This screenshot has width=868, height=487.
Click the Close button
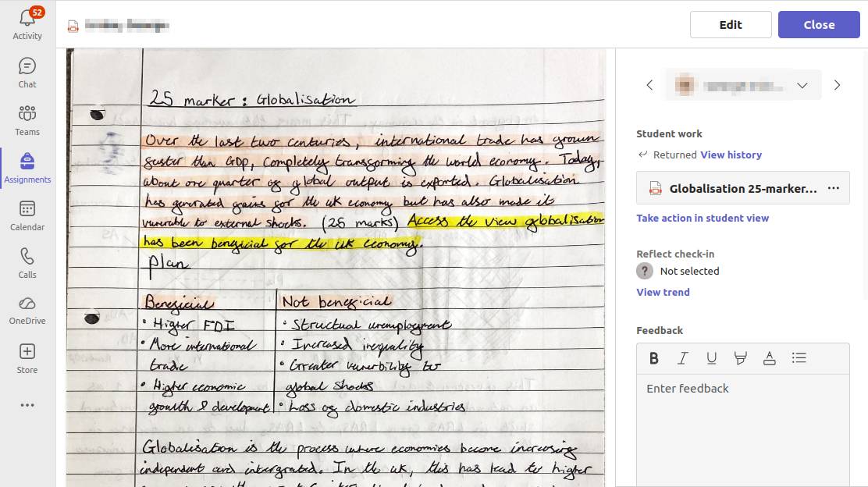tap(820, 24)
